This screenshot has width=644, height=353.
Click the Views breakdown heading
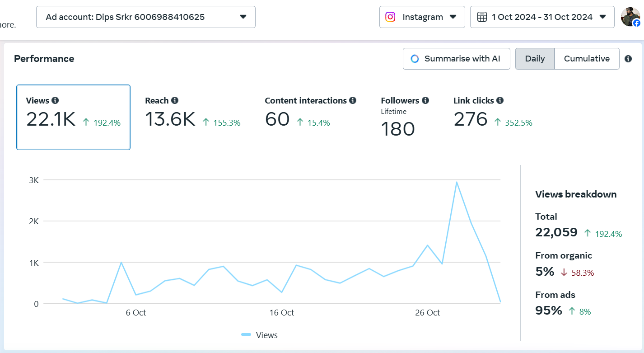tap(576, 194)
